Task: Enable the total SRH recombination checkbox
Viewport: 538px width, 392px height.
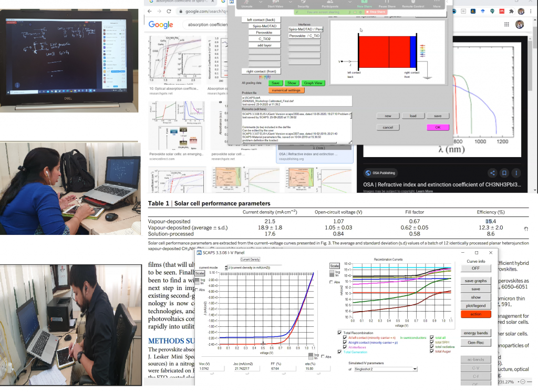Action: coord(431,342)
